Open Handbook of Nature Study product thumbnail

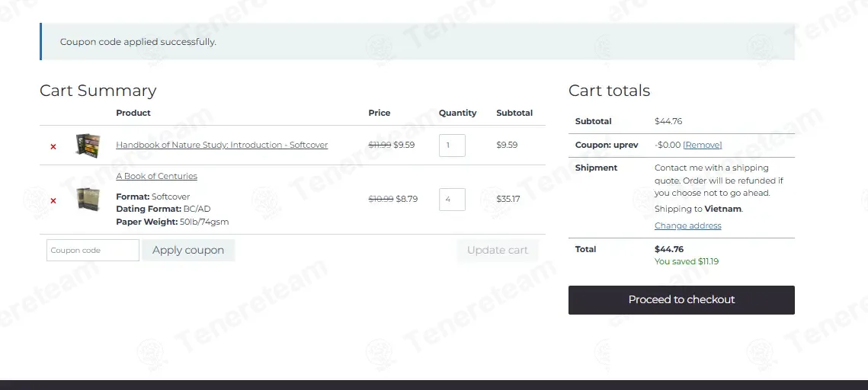(x=88, y=145)
